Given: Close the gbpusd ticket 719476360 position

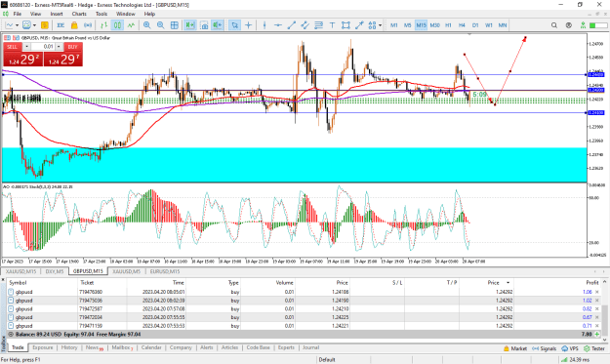Looking at the screenshot, I should 597,292.
